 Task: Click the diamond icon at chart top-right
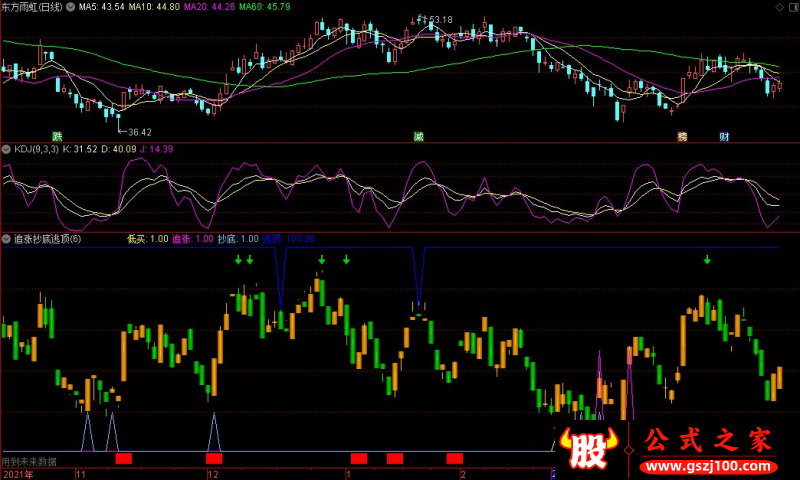click(780, 7)
